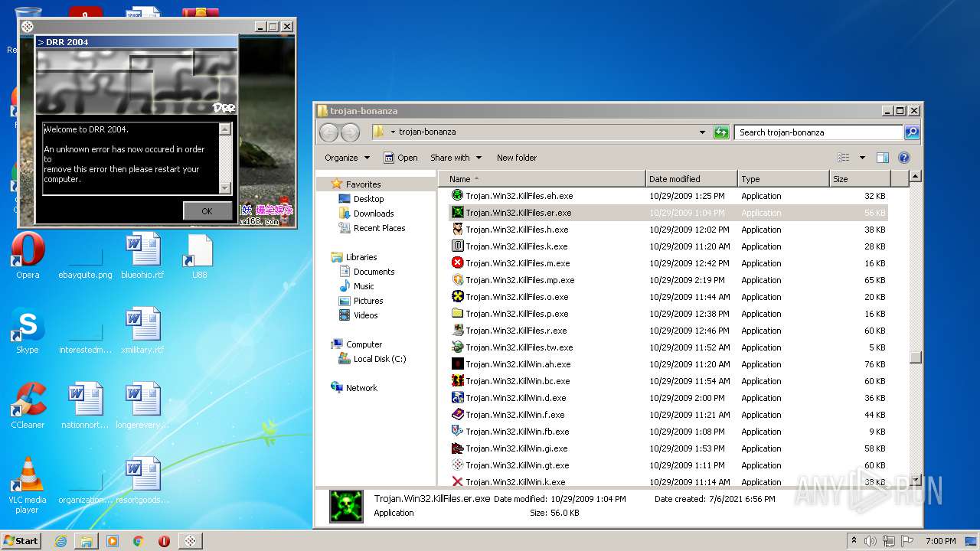Click the Trojan.Win32.KillWin.f.exe file icon
This screenshot has width=980, height=551.
point(458,415)
